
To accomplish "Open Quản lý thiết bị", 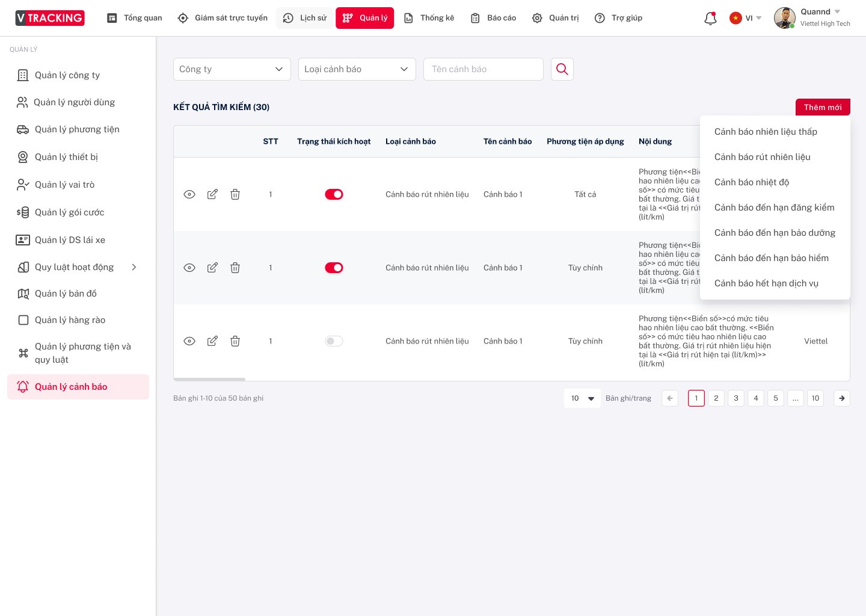I will coord(78,157).
